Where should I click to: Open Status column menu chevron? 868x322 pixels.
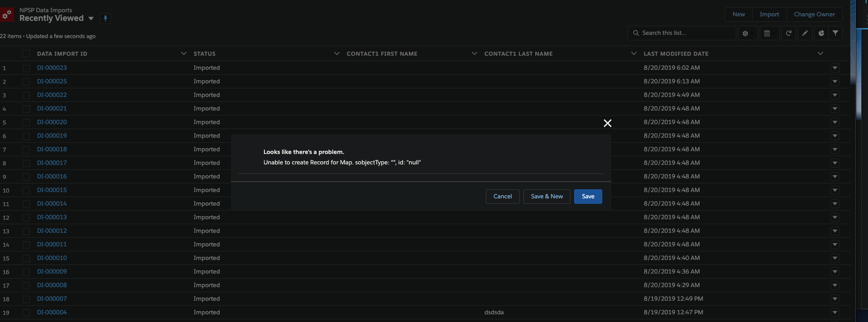336,53
